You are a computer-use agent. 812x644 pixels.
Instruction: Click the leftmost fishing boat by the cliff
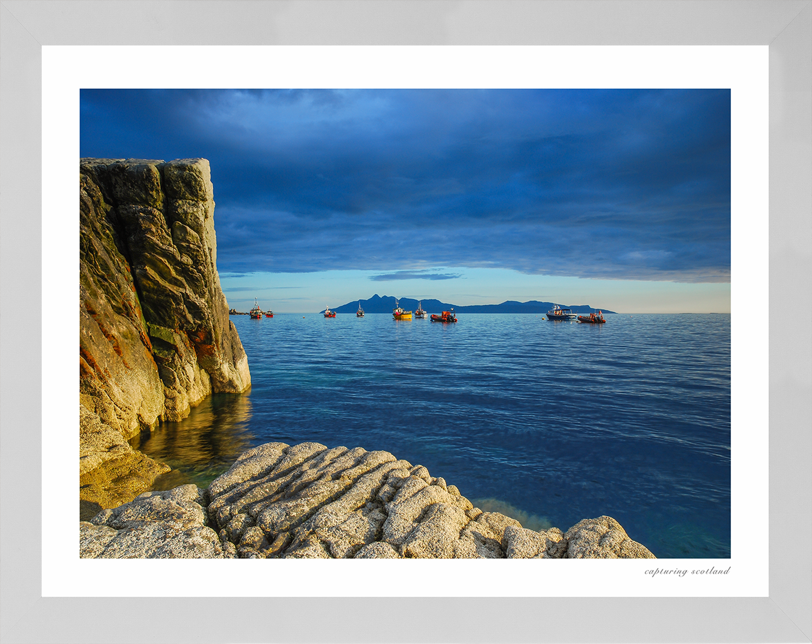(256, 310)
